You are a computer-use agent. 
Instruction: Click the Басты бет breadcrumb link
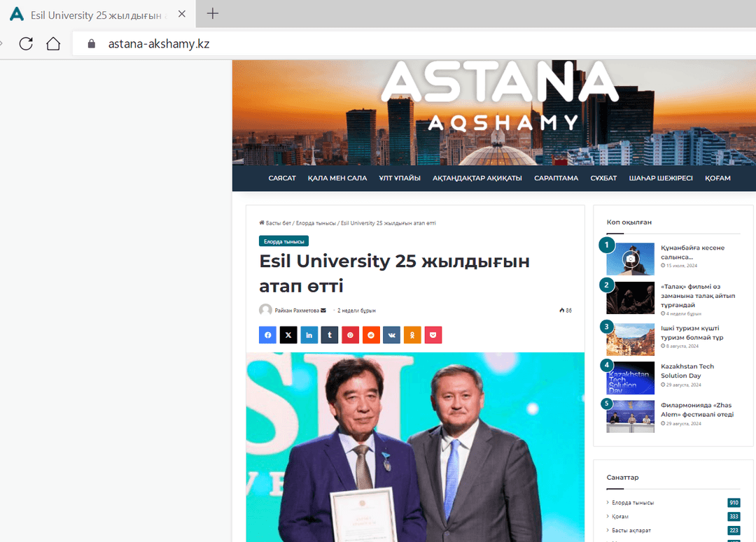(278, 223)
